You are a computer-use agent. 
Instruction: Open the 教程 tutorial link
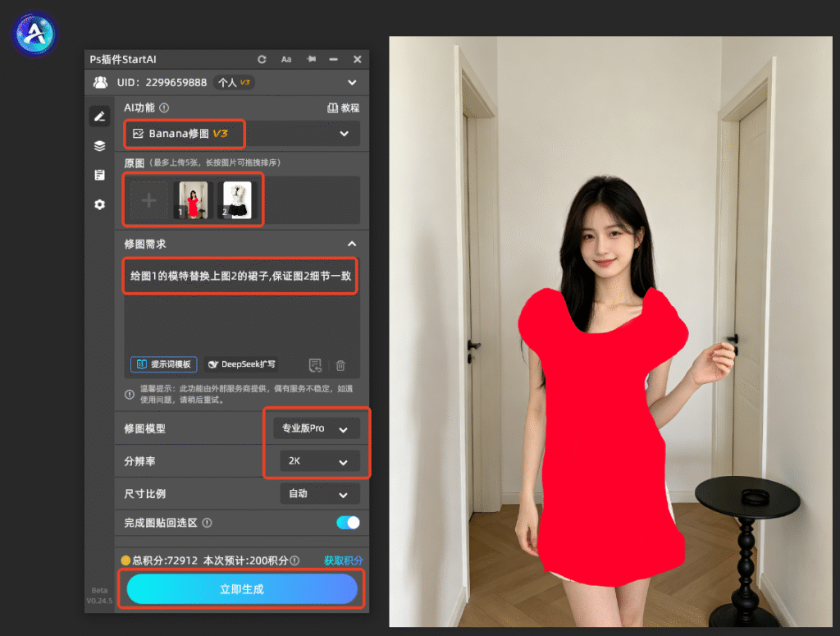click(344, 108)
